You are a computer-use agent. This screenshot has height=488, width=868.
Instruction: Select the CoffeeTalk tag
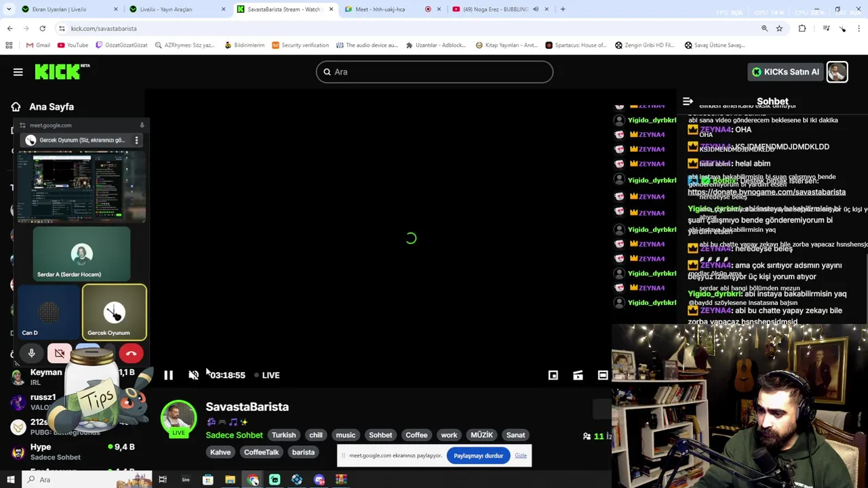tap(261, 452)
